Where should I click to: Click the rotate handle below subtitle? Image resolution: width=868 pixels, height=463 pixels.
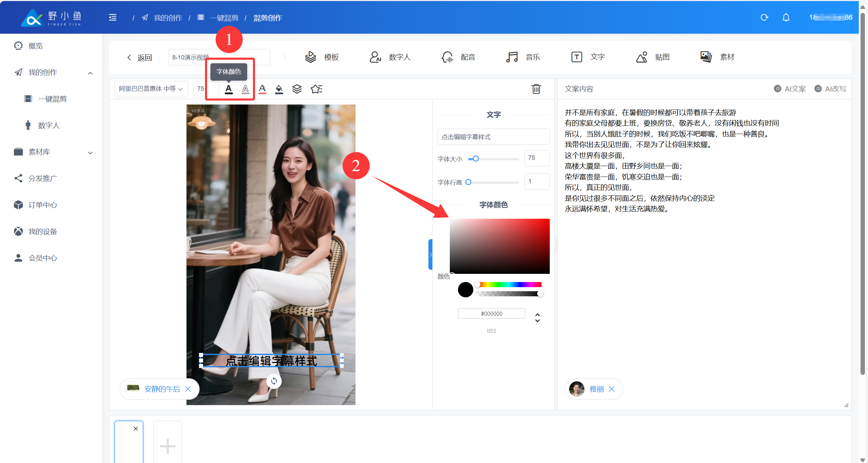[x=274, y=381]
